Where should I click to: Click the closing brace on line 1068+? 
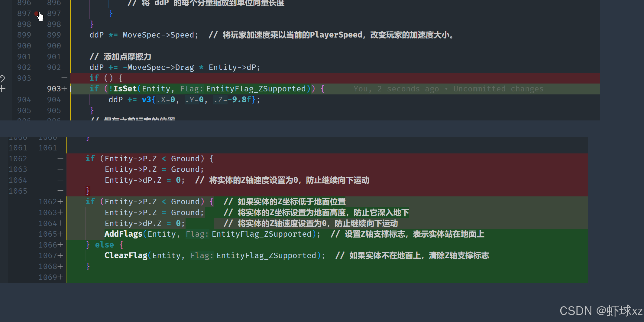88,266
